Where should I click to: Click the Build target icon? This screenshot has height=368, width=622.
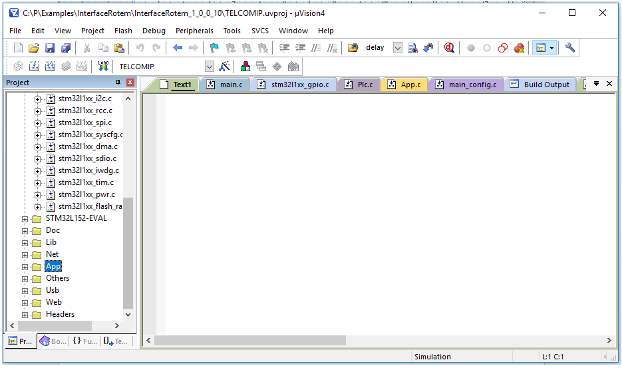[x=34, y=66]
